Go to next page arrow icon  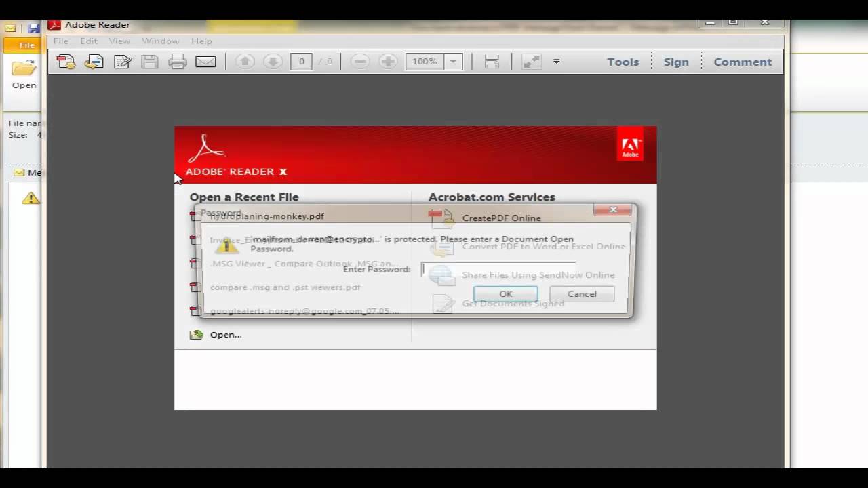coord(273,62)
